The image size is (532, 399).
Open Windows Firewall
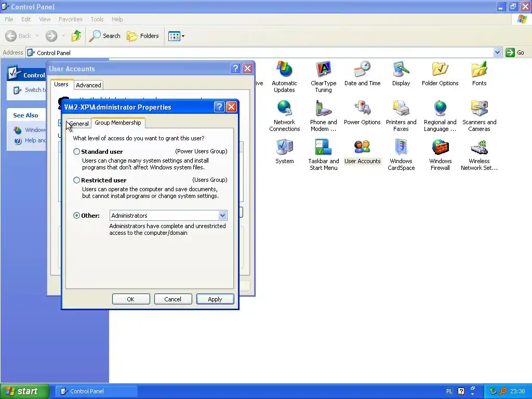440,155
